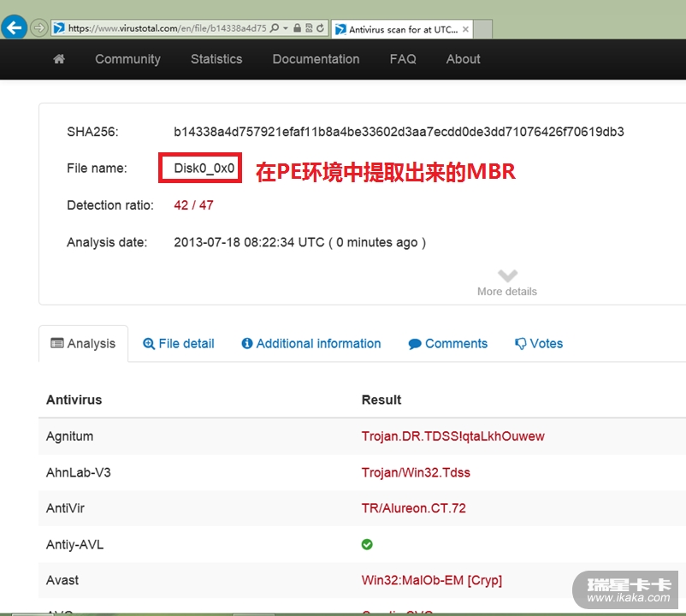Click the compatibility view icon
The height and width of the screenshot is (616, 686).
tap(309, 28)
